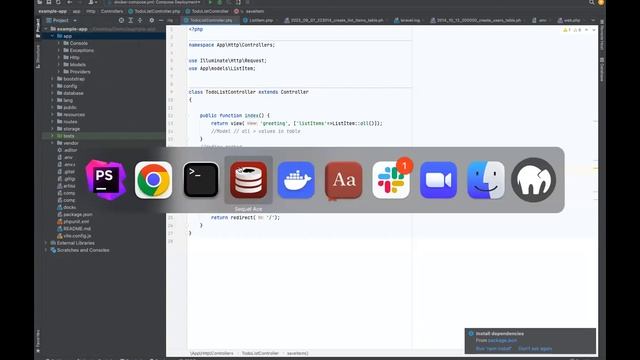Switch to the web.php editor tab

pyautogui.click(x=571, y=20)
